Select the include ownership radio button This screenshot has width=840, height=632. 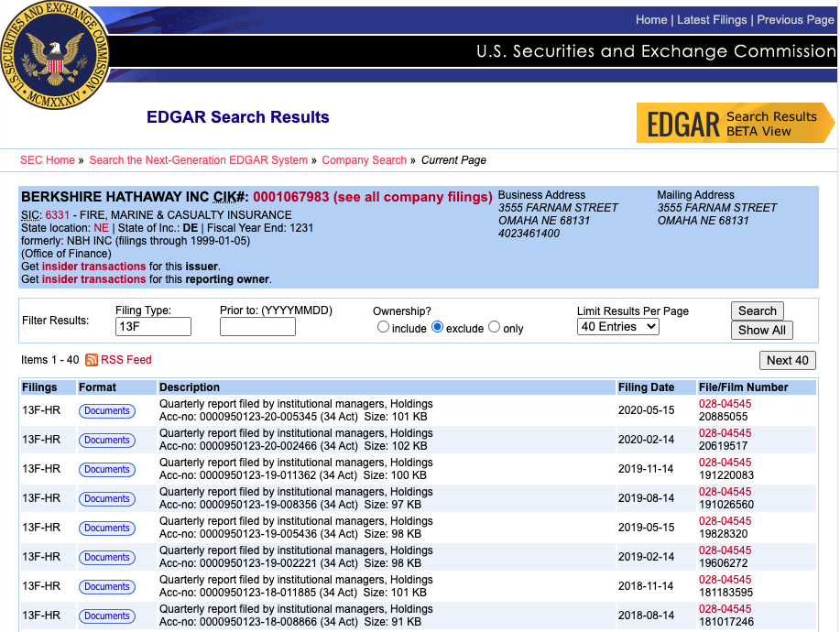383,327
